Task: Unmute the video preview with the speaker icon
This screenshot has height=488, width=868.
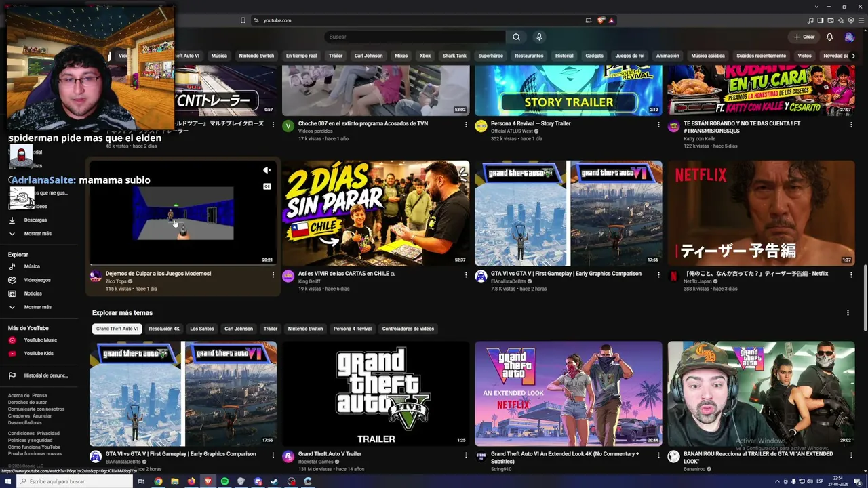Action: pos(267,171)
